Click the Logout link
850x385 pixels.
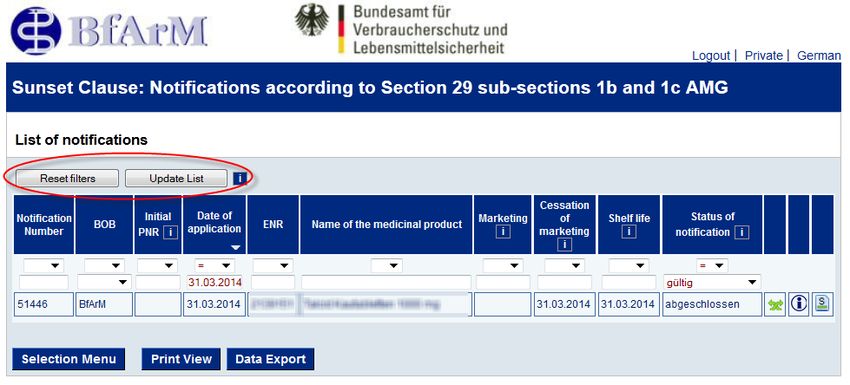(x=711, y=55)
